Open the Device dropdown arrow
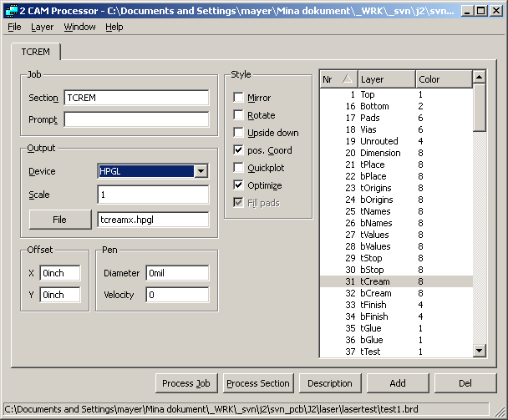508x420 pixels. pyautogui.click(x=201, y=171)
